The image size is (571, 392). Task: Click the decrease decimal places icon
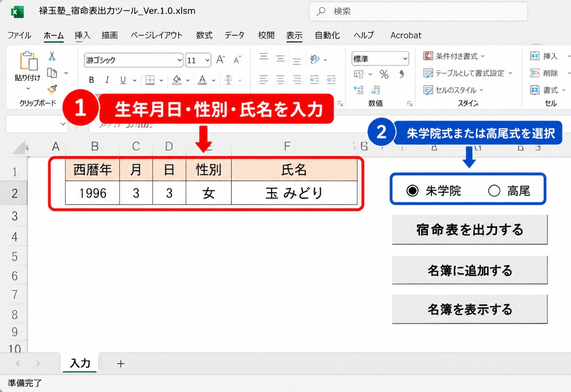pos(376,89)
